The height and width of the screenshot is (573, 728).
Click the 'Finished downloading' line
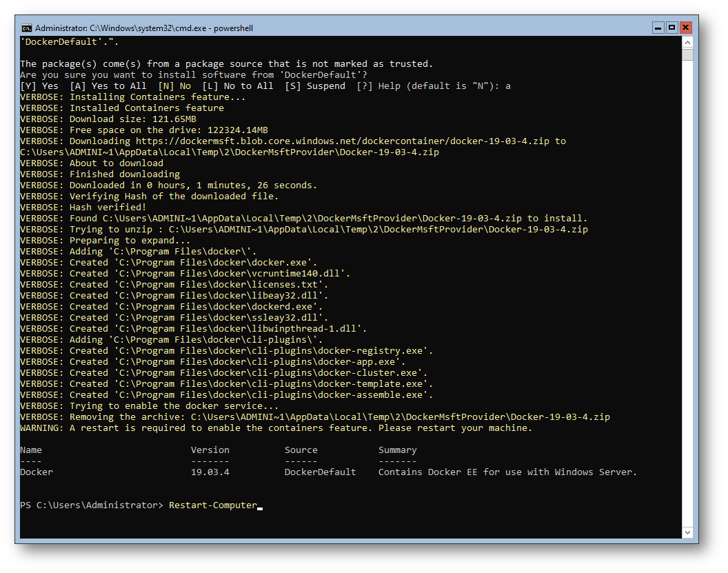[100, 174]
